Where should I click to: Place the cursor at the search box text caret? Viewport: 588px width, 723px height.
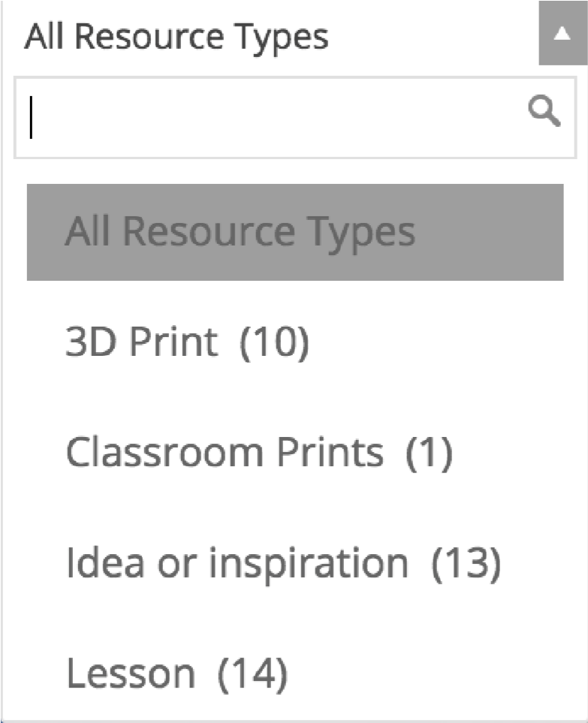tap(32, 117)
